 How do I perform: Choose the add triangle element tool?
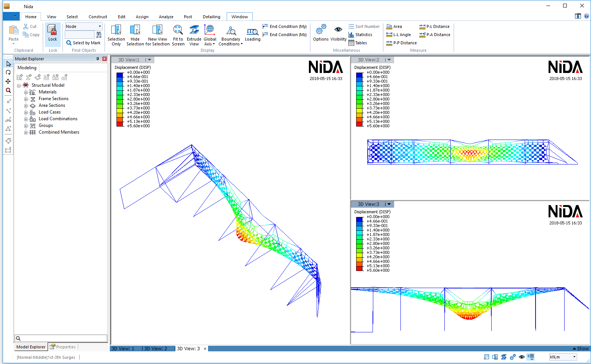click(x=8, y=129)
